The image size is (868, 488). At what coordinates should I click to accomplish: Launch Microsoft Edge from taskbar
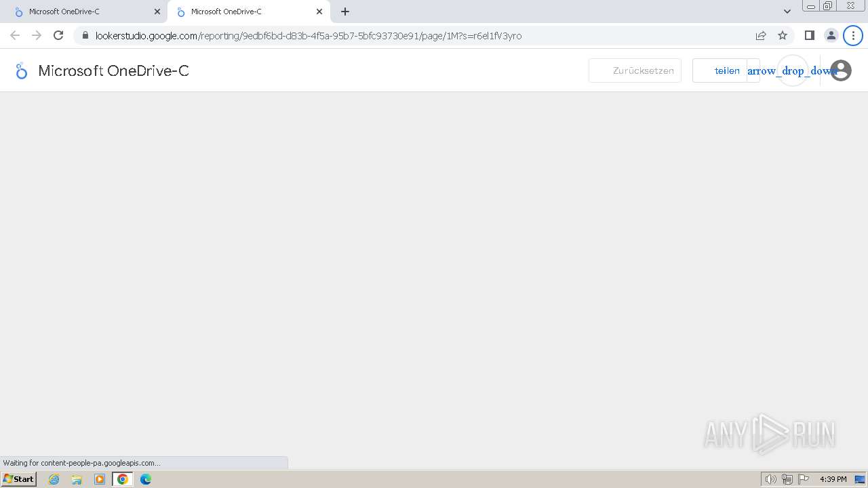(146, 479)
